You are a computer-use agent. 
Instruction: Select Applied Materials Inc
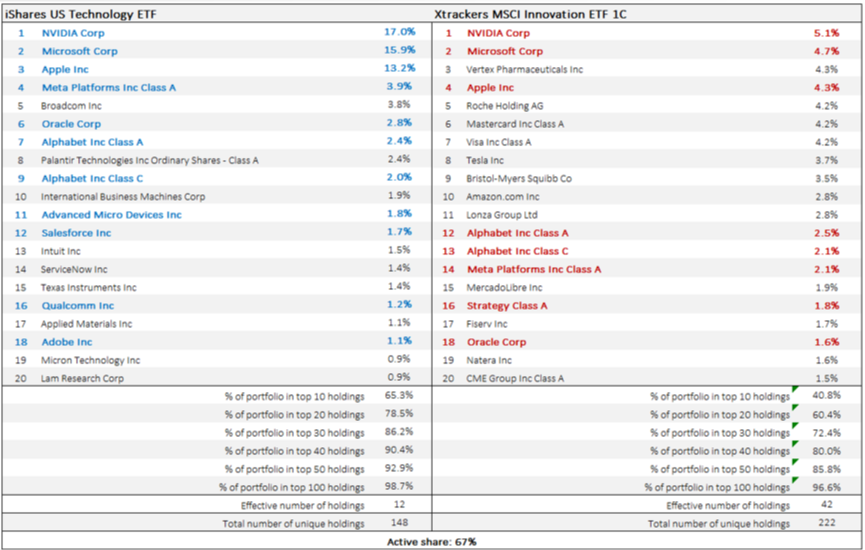coord(86,324)
